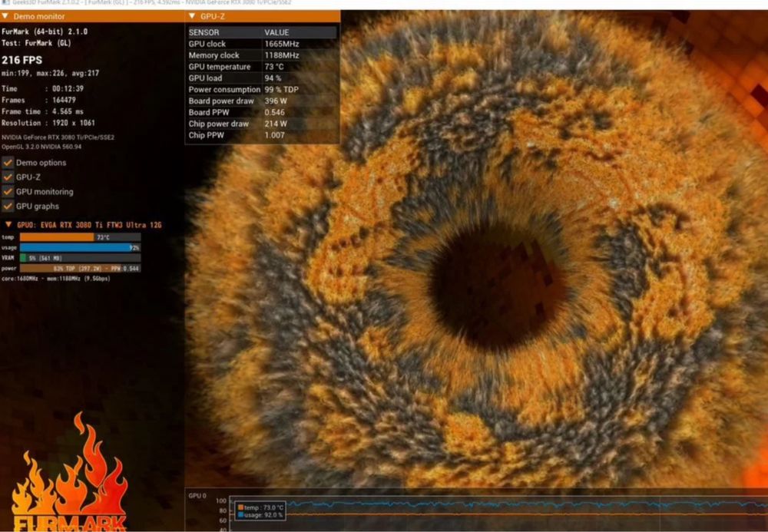Uncheck the GPU-Z checkbox

(x=8, y=177)
